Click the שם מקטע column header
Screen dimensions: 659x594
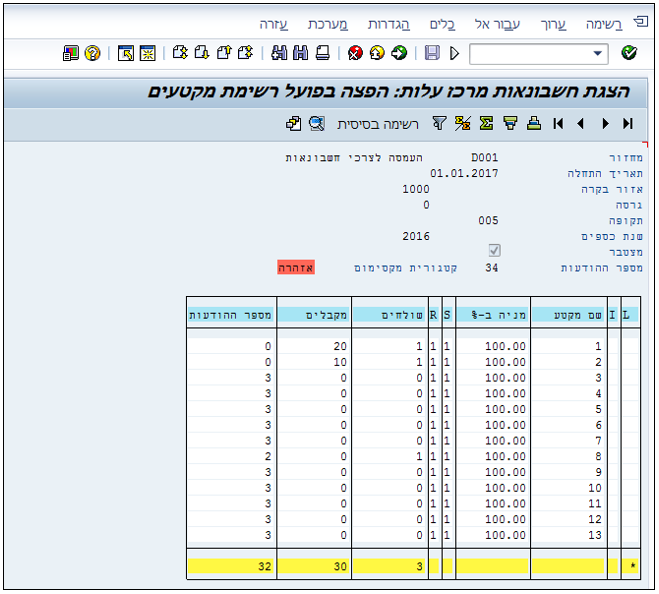tap(569, 315)
